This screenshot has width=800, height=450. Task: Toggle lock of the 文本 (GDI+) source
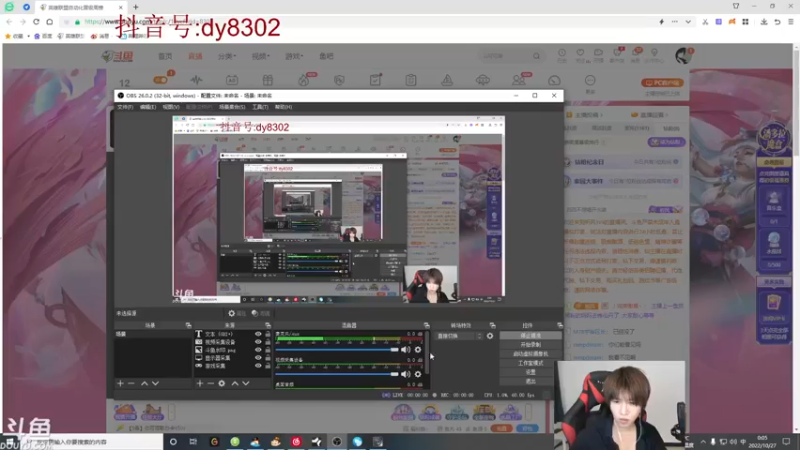click(267, 334)
